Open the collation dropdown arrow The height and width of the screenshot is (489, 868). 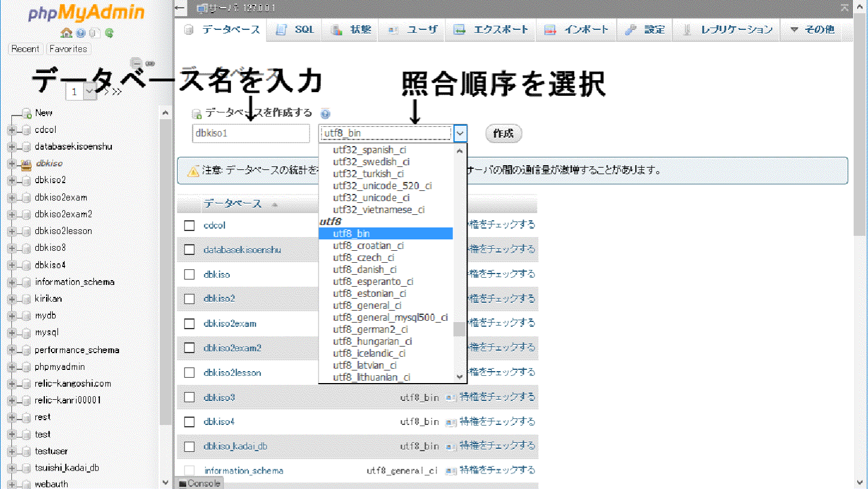tap(460, 133)
